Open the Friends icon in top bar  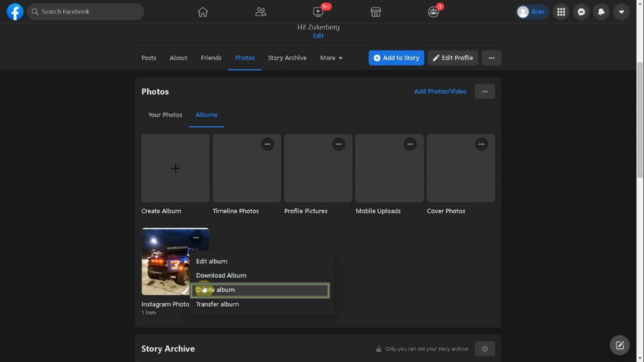(x=260, y=12)
